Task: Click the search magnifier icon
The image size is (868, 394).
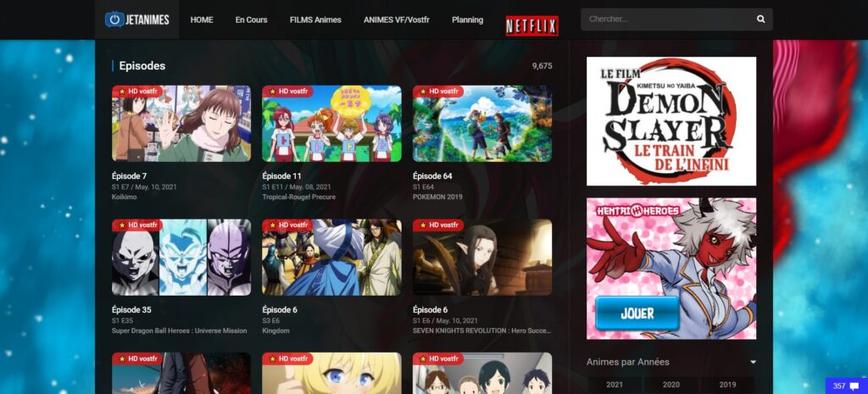Action: pos(760,19)
